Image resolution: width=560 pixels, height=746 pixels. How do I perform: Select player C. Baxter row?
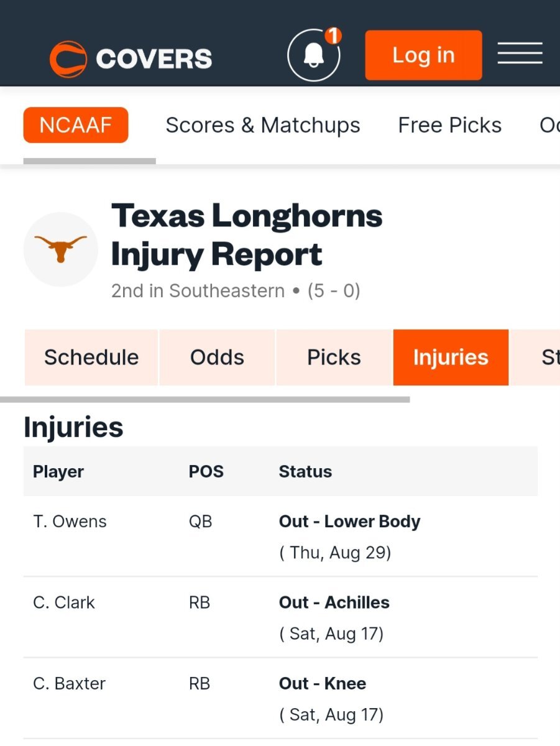tap(280, 698)
